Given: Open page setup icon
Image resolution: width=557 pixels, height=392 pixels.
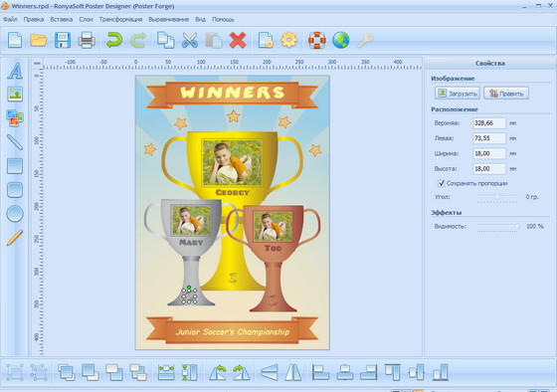Looking at the screenshot, I should pos(266,40).
